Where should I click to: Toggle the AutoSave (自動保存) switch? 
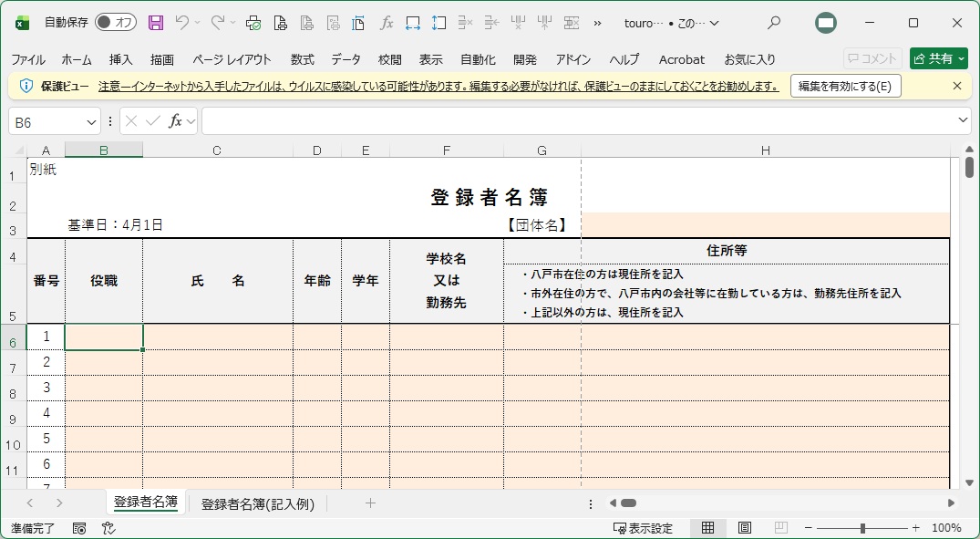(115, 23)
